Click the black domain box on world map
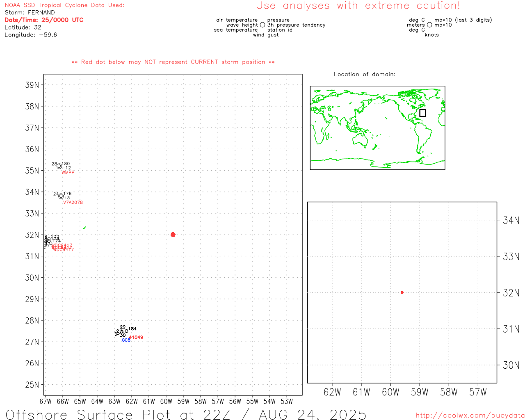This screenshot has height=420, width=525. coord(422,113)
